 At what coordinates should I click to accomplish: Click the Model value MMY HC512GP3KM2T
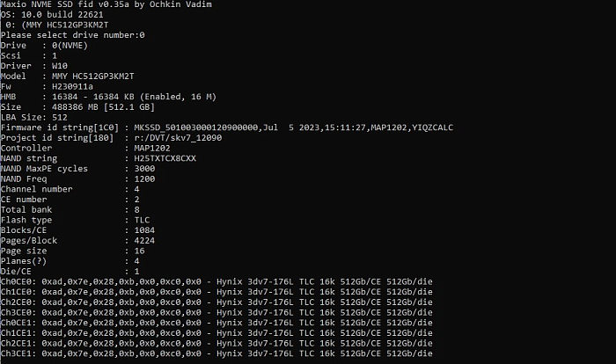tap(92, 76)
